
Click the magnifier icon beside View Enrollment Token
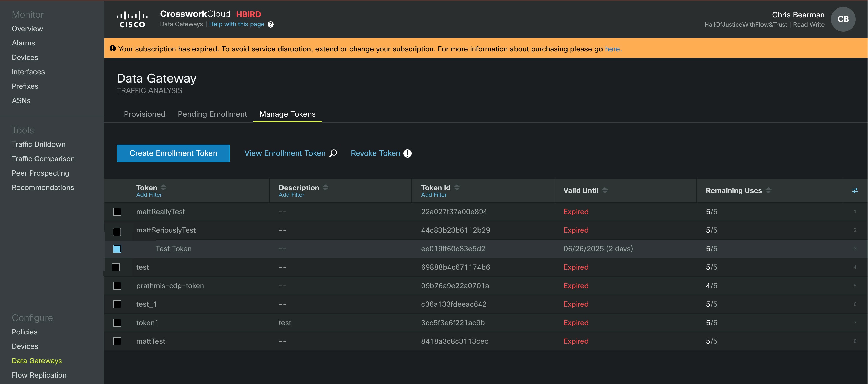(x=333, y=153)
